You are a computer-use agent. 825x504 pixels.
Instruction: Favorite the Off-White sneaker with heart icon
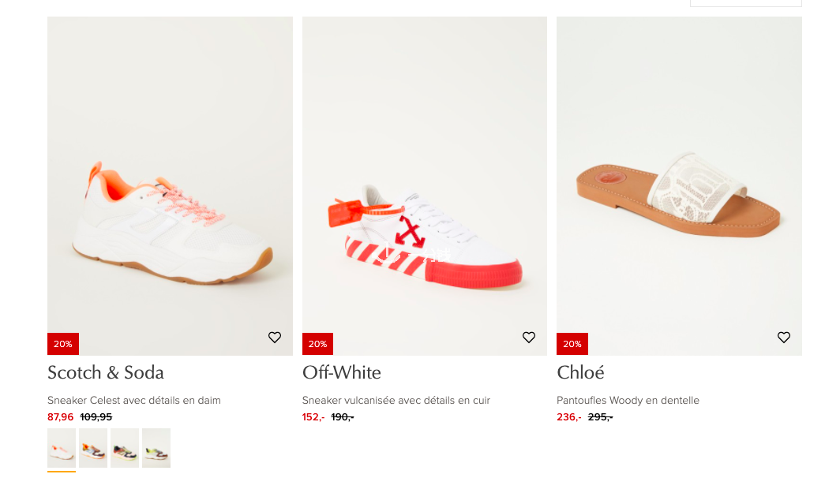point(529,338)
